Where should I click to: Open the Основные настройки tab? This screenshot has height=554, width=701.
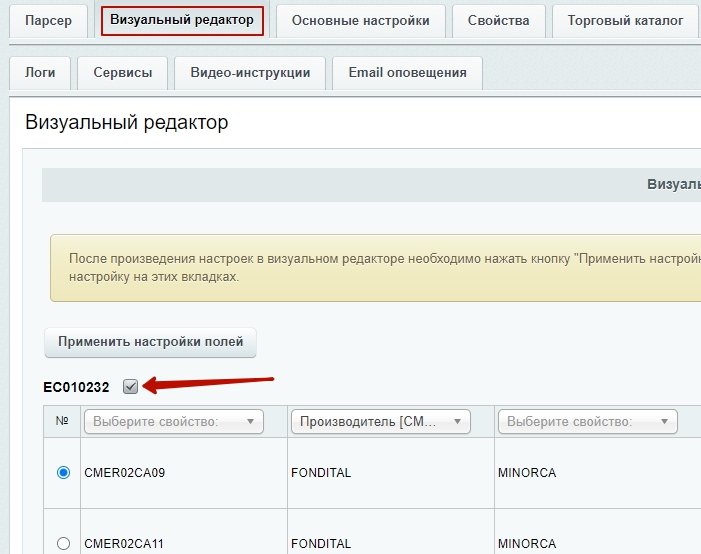[x=360, y=21]
